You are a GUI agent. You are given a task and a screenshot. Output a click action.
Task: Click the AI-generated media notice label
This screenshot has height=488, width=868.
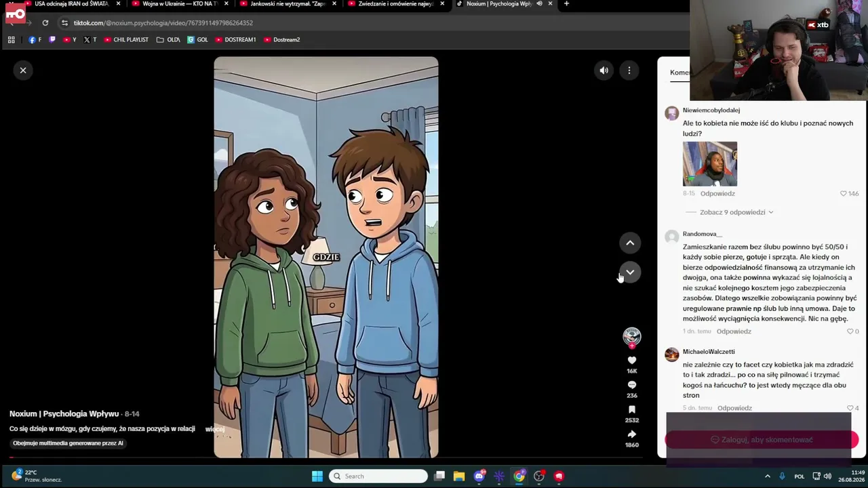tap(68, 443)
